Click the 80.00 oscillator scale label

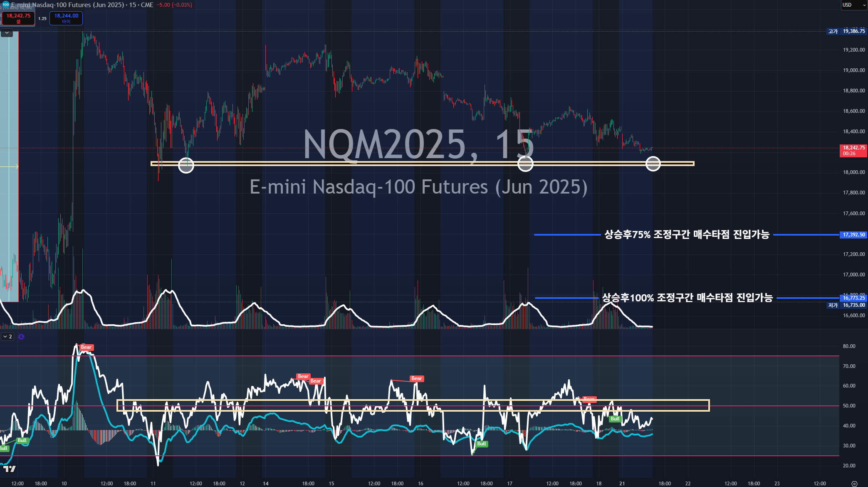tap(849, 346)
